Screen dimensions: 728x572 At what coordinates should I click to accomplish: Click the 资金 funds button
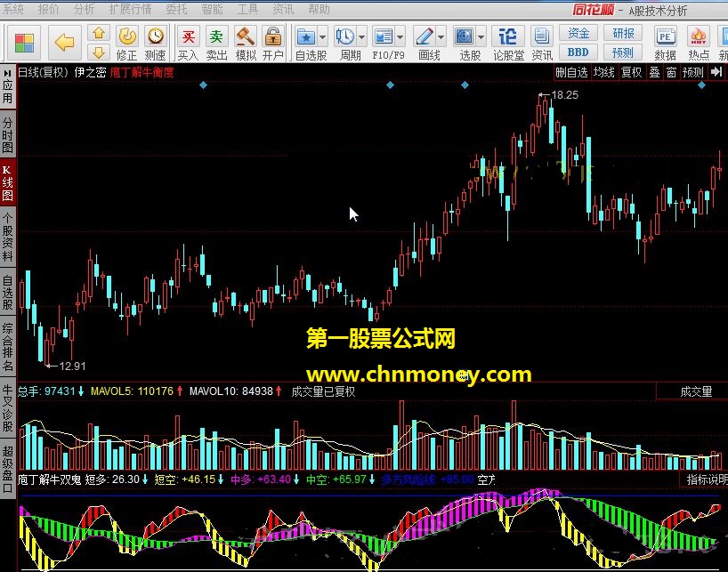tap(578, 33)
